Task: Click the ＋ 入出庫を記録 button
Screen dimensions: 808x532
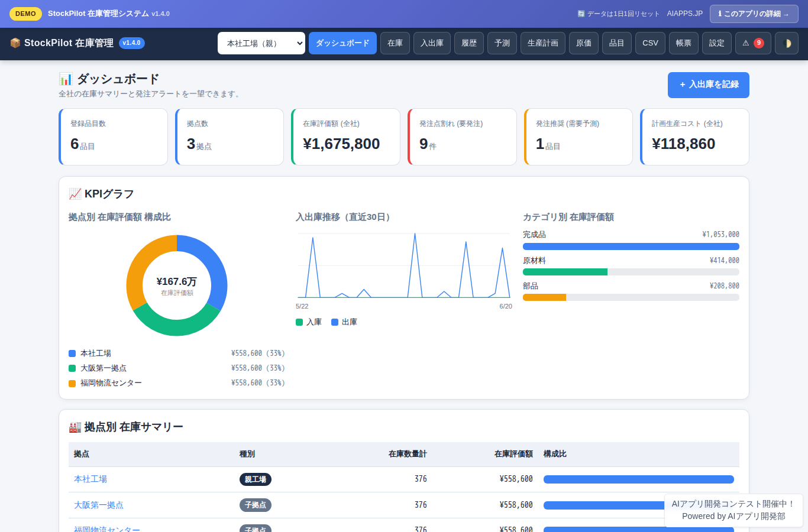Action: [x=709, y=85]
